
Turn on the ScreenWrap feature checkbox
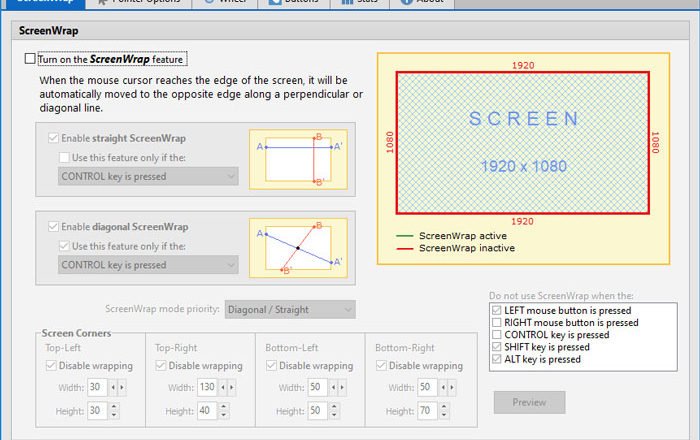(30, 60)
